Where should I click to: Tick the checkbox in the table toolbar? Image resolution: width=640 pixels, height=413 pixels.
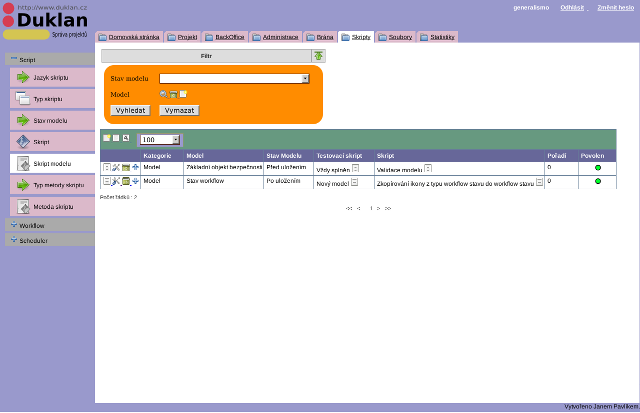(x=116, y=138)
